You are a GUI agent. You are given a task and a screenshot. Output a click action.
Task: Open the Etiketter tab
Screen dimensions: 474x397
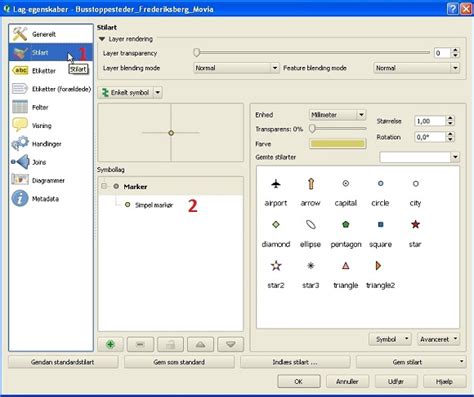[x=51, y=71]
